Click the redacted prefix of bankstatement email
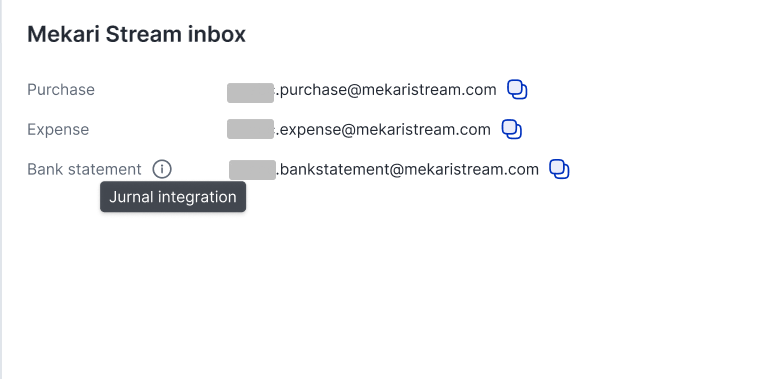The image size is (761, 379). click(252, 170)
